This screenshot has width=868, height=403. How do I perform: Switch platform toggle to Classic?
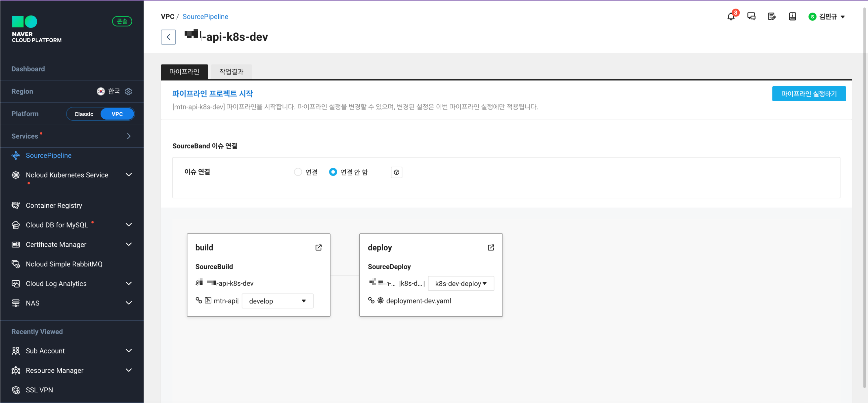coord(84,114)
